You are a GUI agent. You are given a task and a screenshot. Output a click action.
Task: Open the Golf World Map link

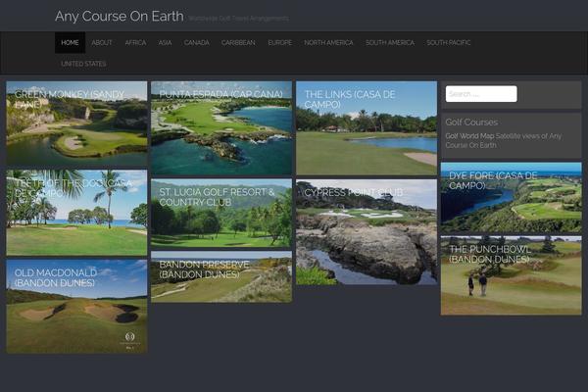pyautogui.click(x=469, y=136)
